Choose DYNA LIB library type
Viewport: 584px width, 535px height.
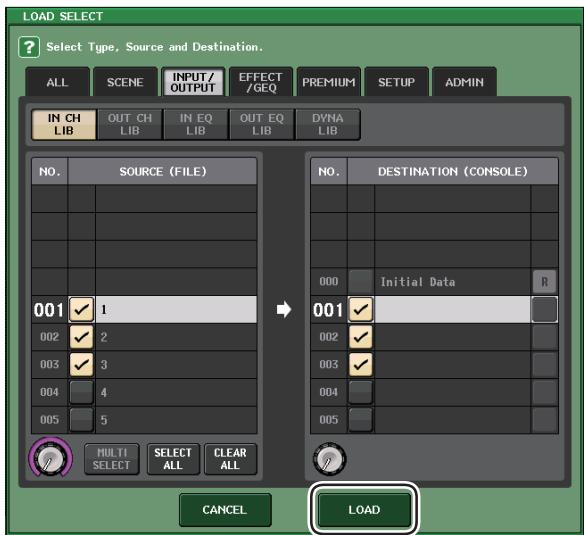click(328, 124)
